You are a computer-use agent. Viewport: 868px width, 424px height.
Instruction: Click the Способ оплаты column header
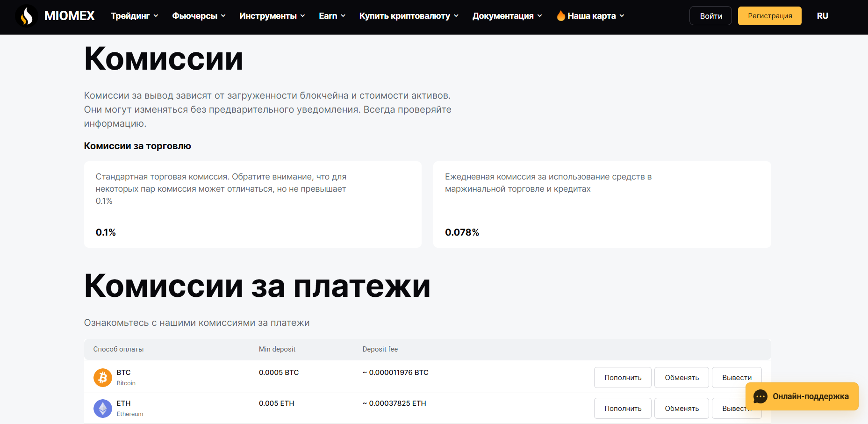pos(118,349)
